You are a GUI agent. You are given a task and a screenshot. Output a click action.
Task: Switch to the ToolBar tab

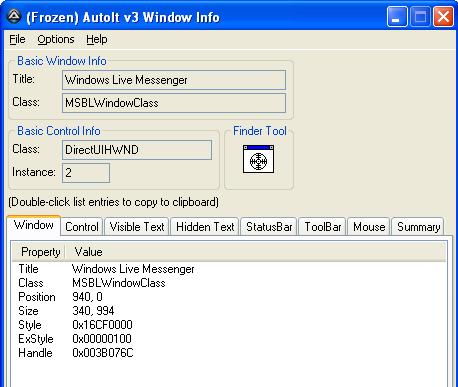point(323,227)
